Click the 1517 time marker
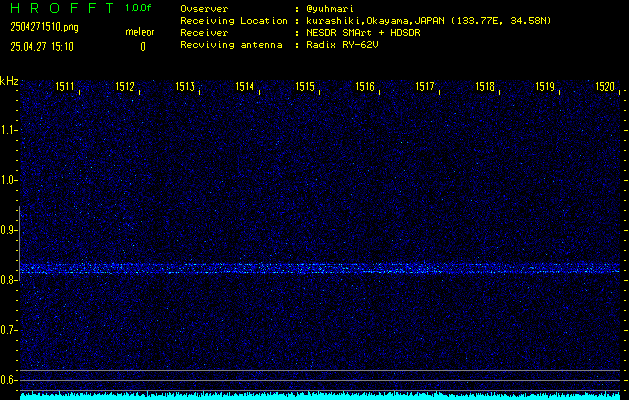This screenshot has width=629, height=400. (425, 87)
